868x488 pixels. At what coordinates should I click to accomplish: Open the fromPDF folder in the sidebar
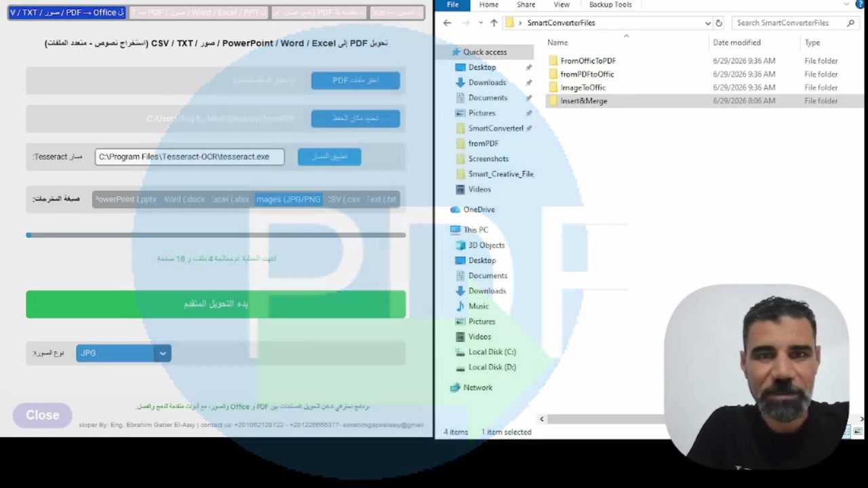483,144
